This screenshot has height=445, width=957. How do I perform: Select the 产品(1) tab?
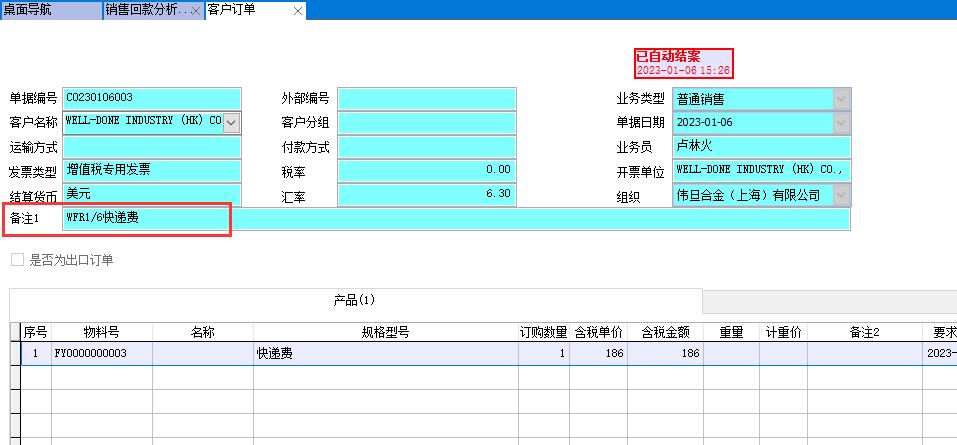pos(354,300)
